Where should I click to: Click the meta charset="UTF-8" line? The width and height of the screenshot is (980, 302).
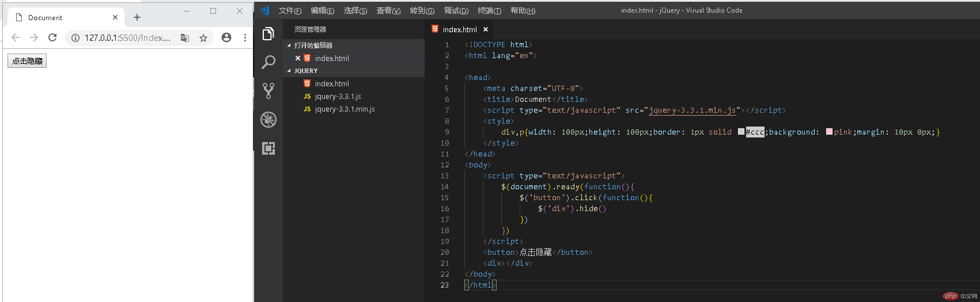533,88
